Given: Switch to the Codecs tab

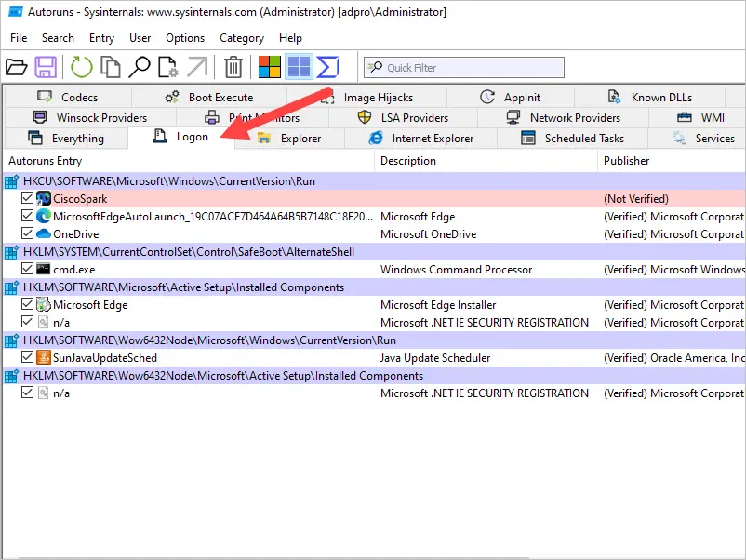Looking at the screenshot, I should click(68, 97).
